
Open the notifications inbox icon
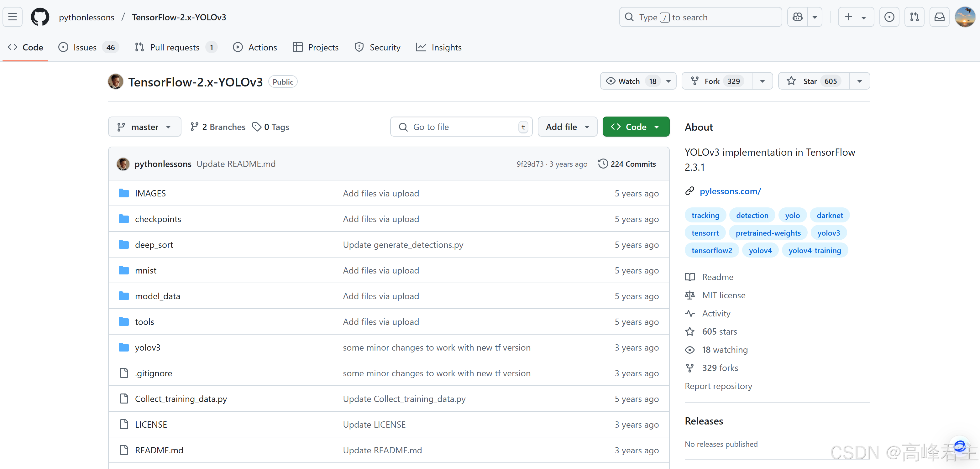click(x=939, y=17)
